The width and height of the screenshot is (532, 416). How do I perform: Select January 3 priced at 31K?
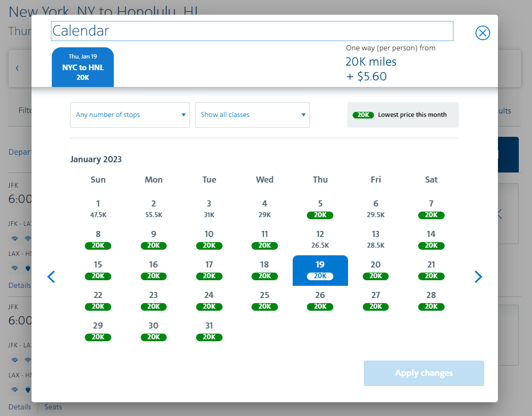click(209, 209)
